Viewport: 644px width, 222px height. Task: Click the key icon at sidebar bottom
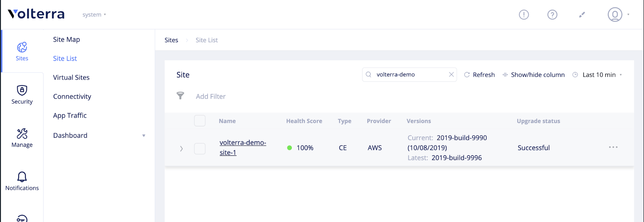pyautogui.click(x=22, y=218)
